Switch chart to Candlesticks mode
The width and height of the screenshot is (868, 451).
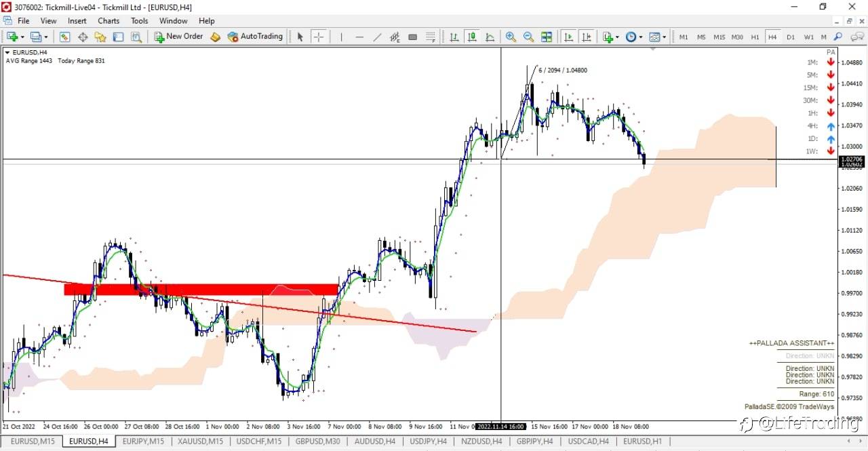[x=471, y=37]
